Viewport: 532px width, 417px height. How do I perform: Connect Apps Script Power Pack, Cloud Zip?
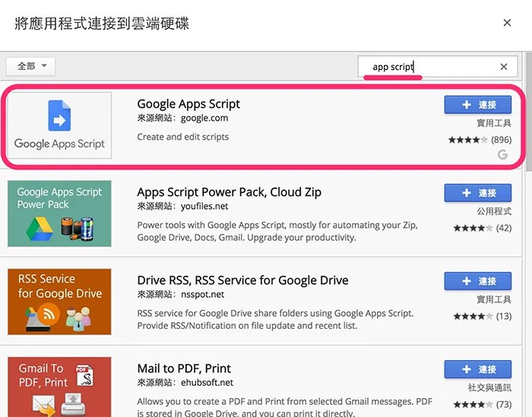click(478, 193)
